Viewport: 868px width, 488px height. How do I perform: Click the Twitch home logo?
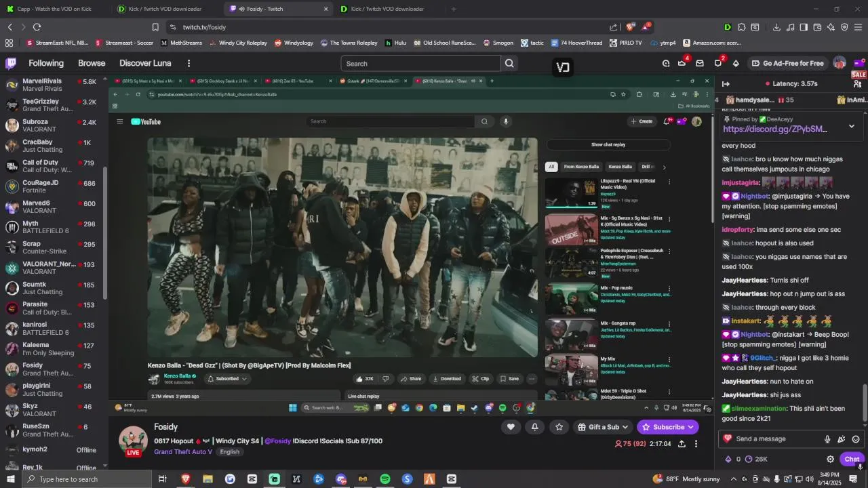coord(11,63)
